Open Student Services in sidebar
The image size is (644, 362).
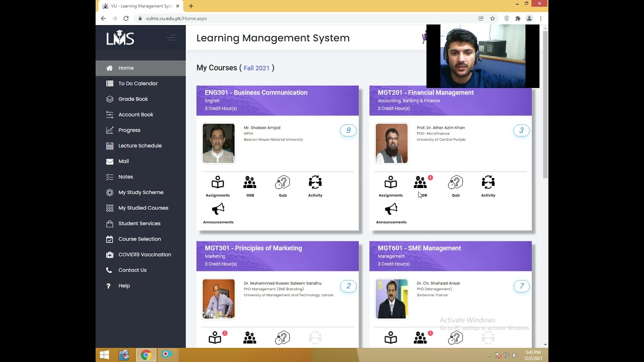click(x=140, y=224)
